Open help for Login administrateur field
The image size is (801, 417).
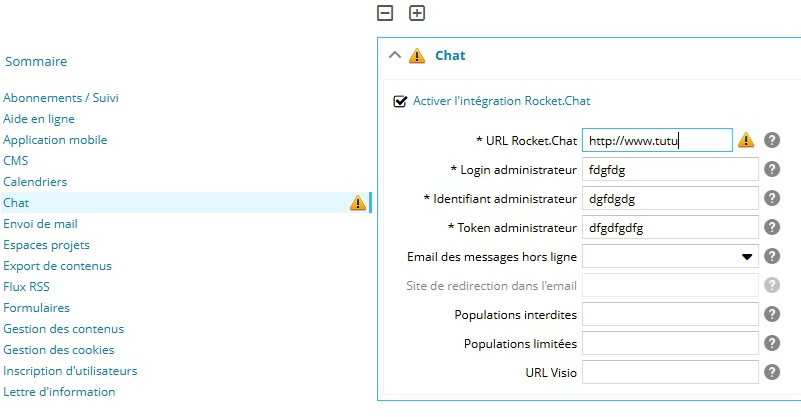pyautogui.click(x=772, y=169)
